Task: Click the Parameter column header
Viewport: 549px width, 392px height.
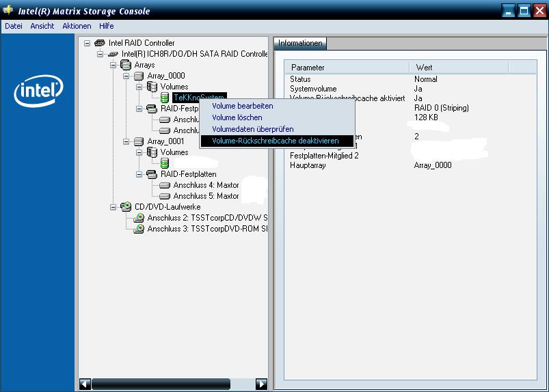Action: pyautogui.click(x=349, y=68)
